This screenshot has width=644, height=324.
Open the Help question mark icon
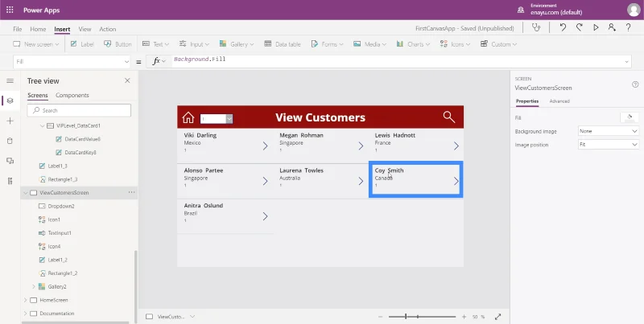[x=629, y=27]
